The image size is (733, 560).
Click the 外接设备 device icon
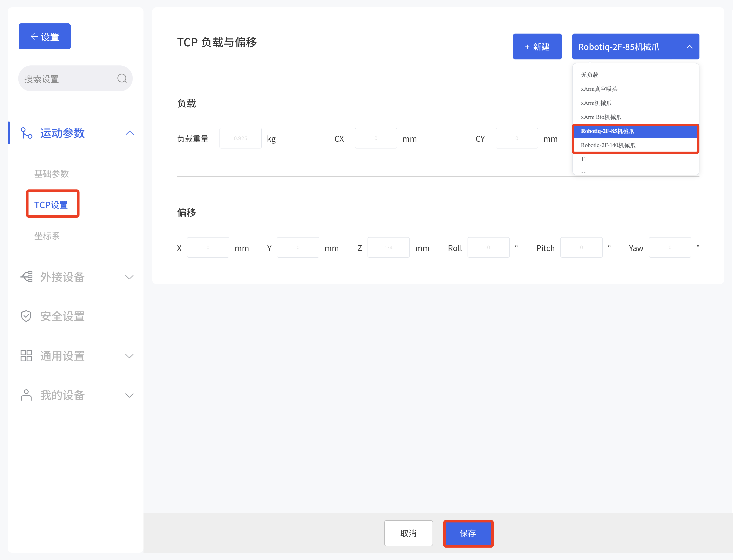[x=26, y=277]
